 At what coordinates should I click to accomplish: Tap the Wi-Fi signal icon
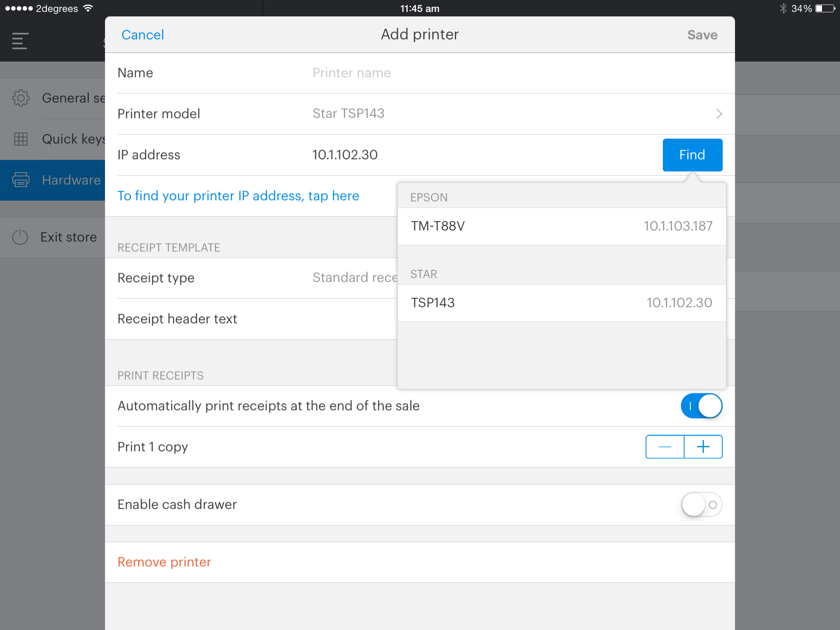click(88, 9)
